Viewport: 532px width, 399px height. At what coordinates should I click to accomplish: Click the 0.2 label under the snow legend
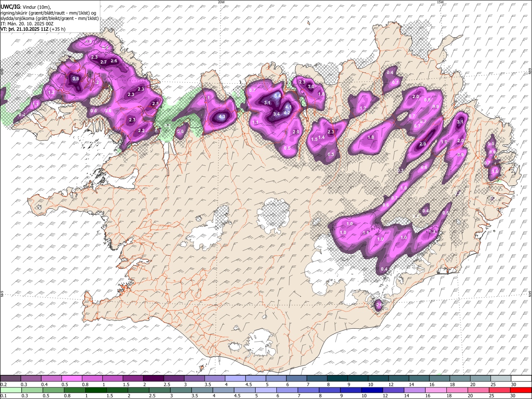(x=4, y=384)
